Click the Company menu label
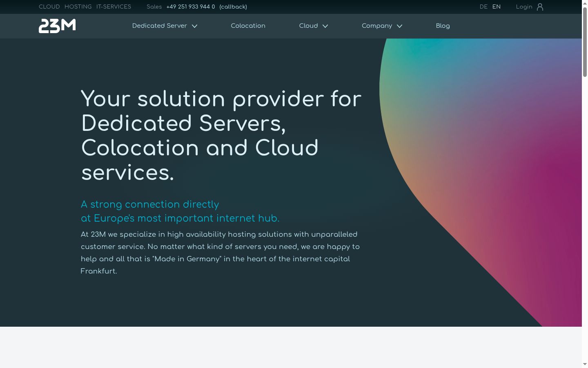 pos(377,26)
